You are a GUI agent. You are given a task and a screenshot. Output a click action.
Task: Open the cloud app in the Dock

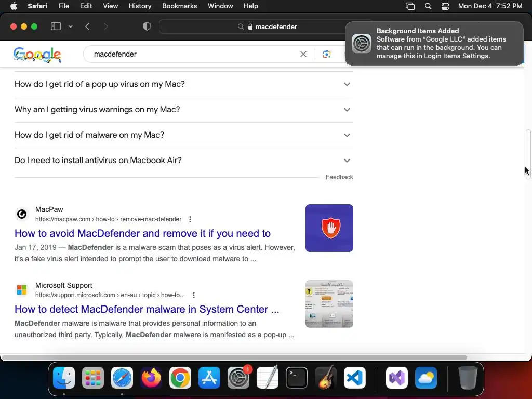(426, 378)
